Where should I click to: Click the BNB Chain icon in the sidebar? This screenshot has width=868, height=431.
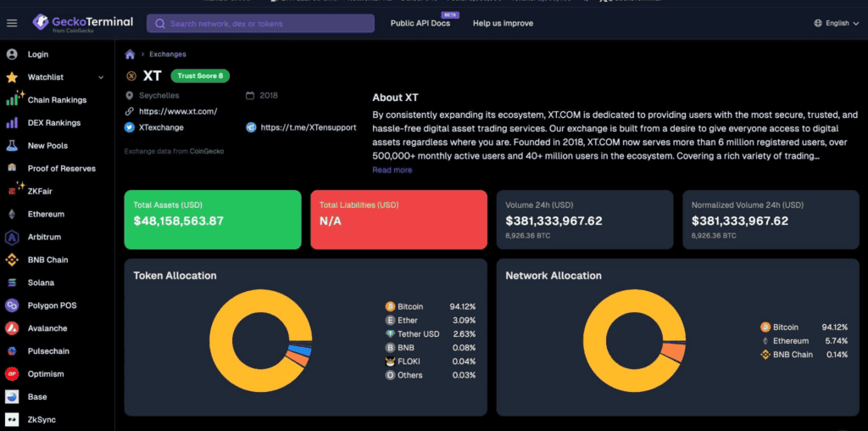click(x=12, y=260)
